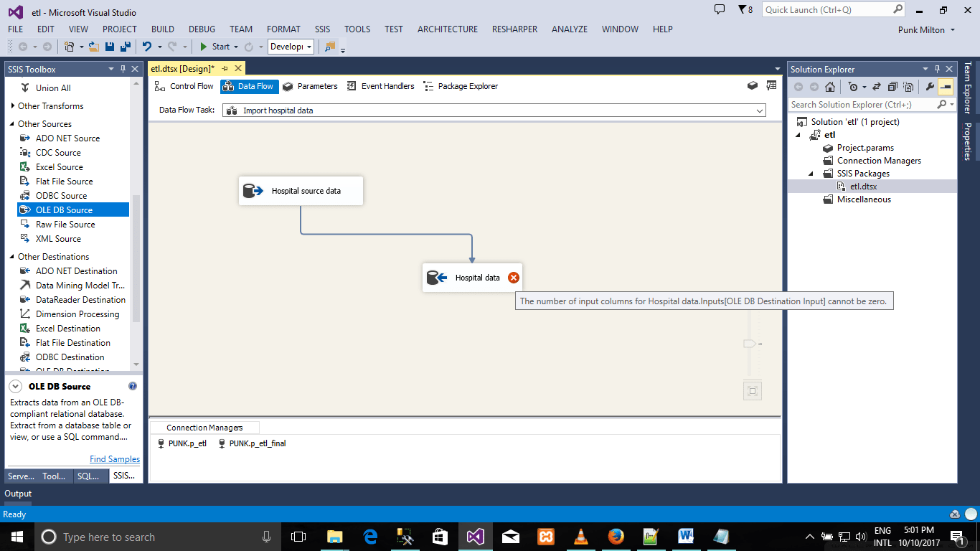The width and height of the screenshot is (980, 551).
Task: Select OLE DB Source in the SSIS Toolbox
Action: (64, 209)
